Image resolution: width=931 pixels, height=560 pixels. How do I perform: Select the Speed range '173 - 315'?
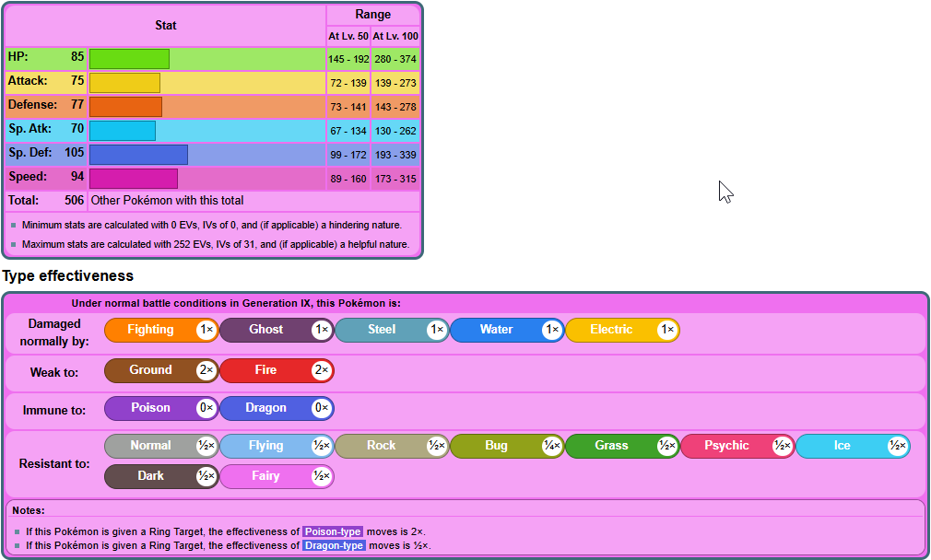395,179
